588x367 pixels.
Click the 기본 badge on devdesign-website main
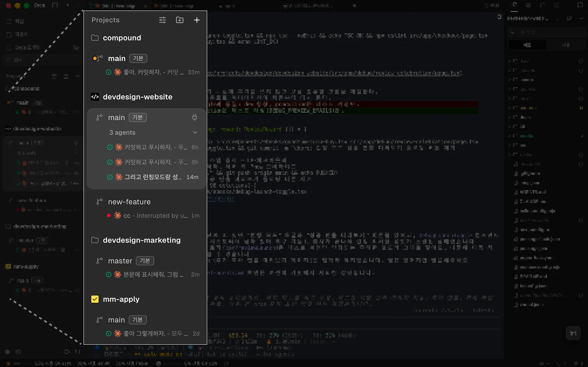coord(138,117)
